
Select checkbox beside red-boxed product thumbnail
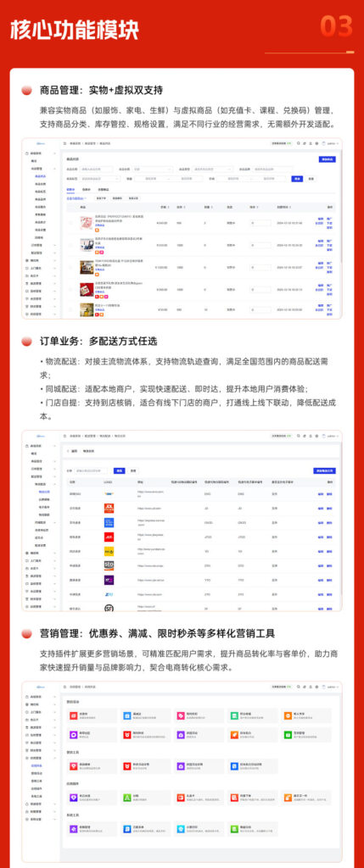(x=71, y=289)
